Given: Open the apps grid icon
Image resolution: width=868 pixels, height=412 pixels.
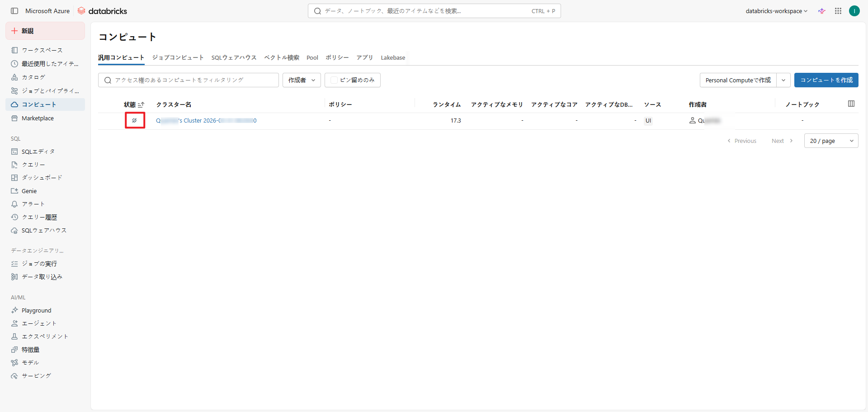Looking at the screenshot, I should pyautogui.click(x=838, y=11).
